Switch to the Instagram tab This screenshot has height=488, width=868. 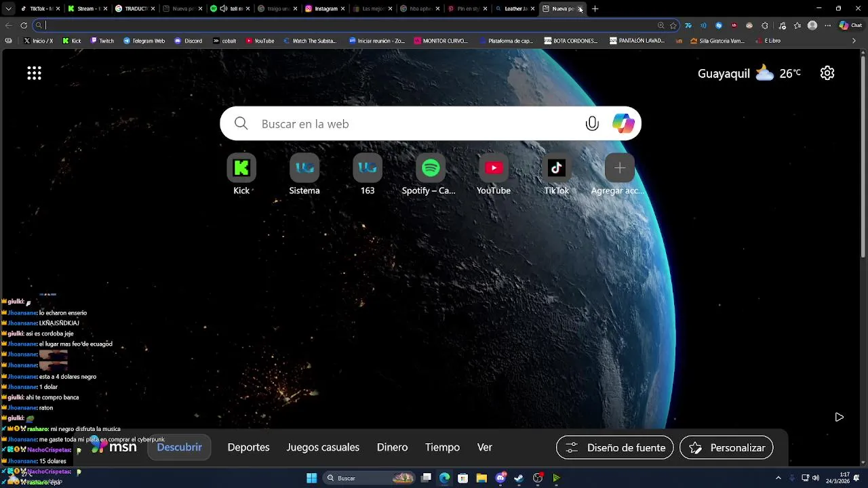325,9
